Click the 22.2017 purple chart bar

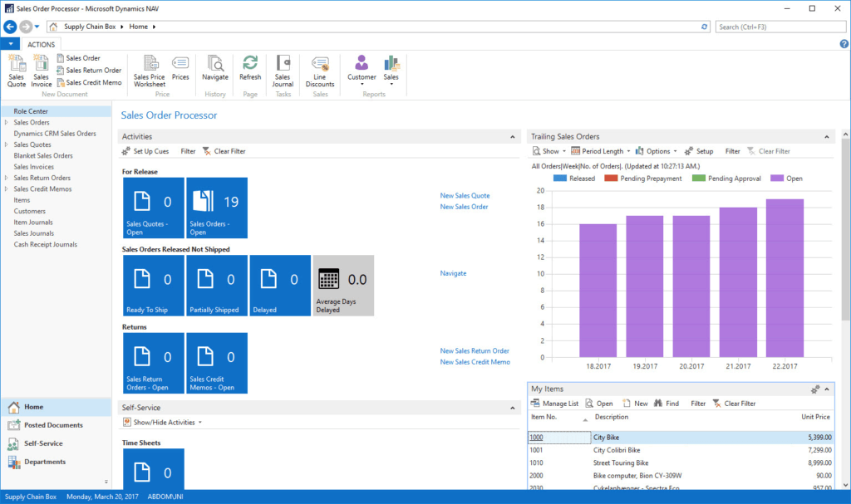(x=785, y=278)
